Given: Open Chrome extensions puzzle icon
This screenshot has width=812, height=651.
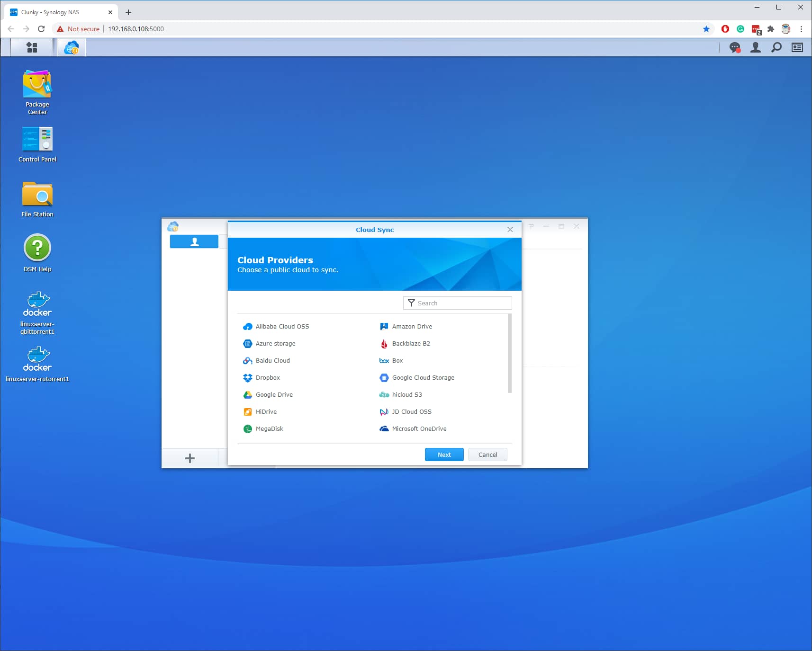Looking at the screenshot, I should click(x=771, y=29).
